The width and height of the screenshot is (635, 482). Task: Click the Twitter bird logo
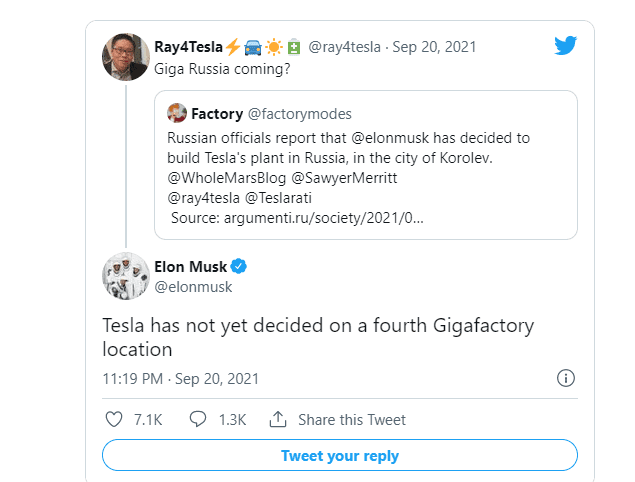[565, 46]
